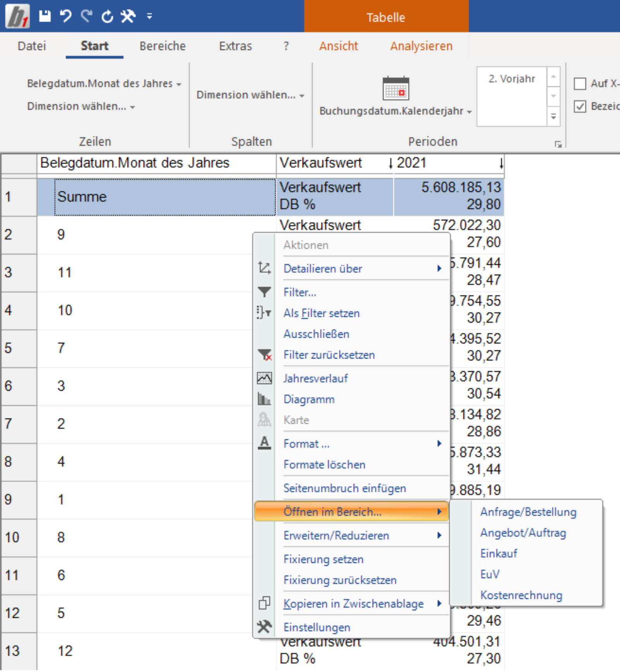Open quick access toolbar customize arrow
Viewport: 620px width, 672px height.
[x=149, y=16]
